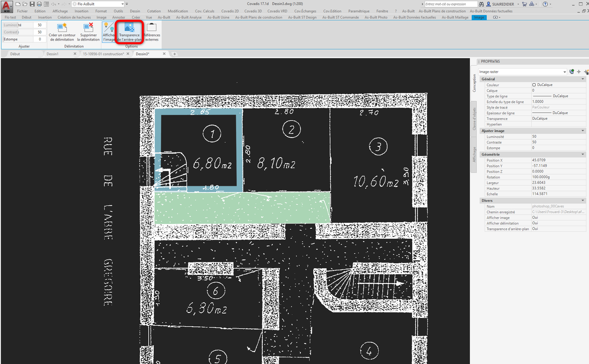Click the new drawing tab plus button

[x=174, y=54]
